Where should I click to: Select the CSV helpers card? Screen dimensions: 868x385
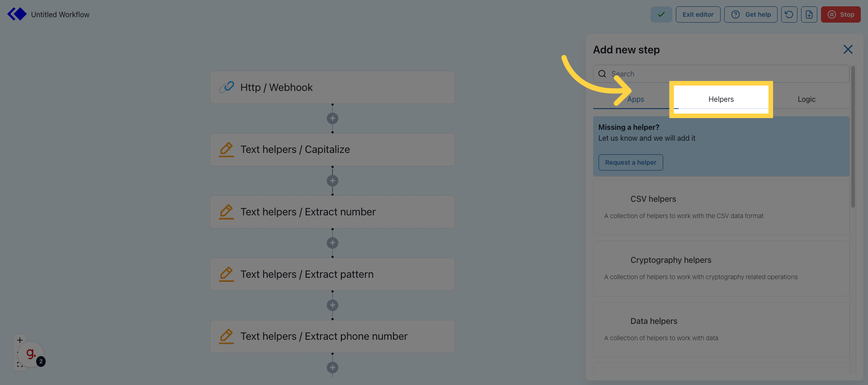pos(721,207)
